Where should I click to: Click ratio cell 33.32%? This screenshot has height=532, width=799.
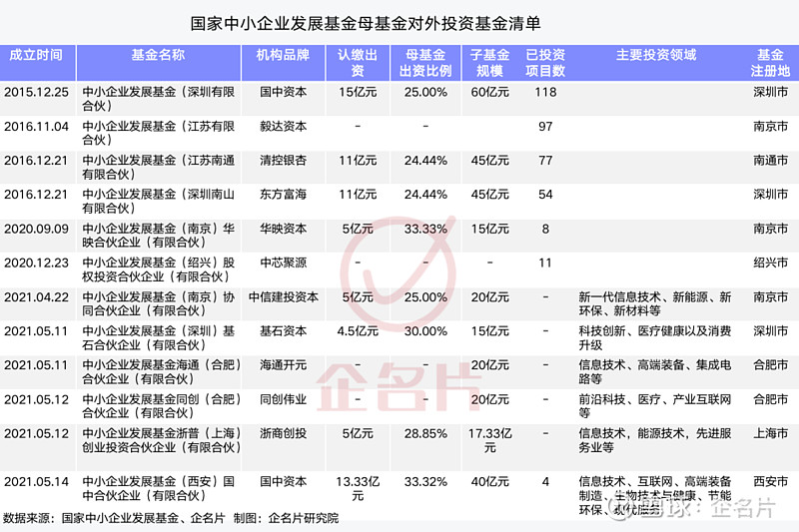(x=425, y=481)
